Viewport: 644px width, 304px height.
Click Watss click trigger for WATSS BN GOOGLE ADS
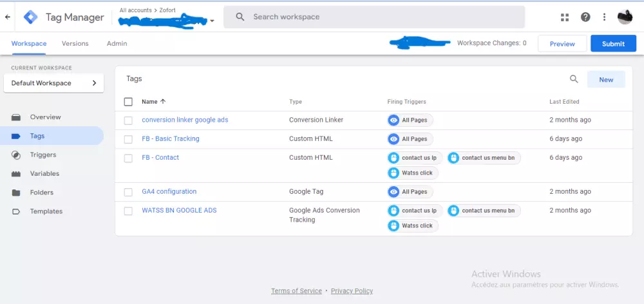(x=413, y=226)
